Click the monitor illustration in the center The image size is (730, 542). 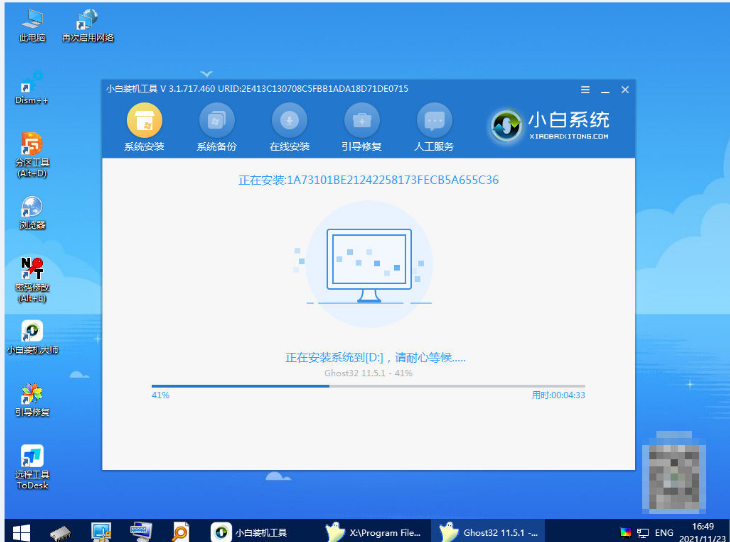[x=369, y=265]
